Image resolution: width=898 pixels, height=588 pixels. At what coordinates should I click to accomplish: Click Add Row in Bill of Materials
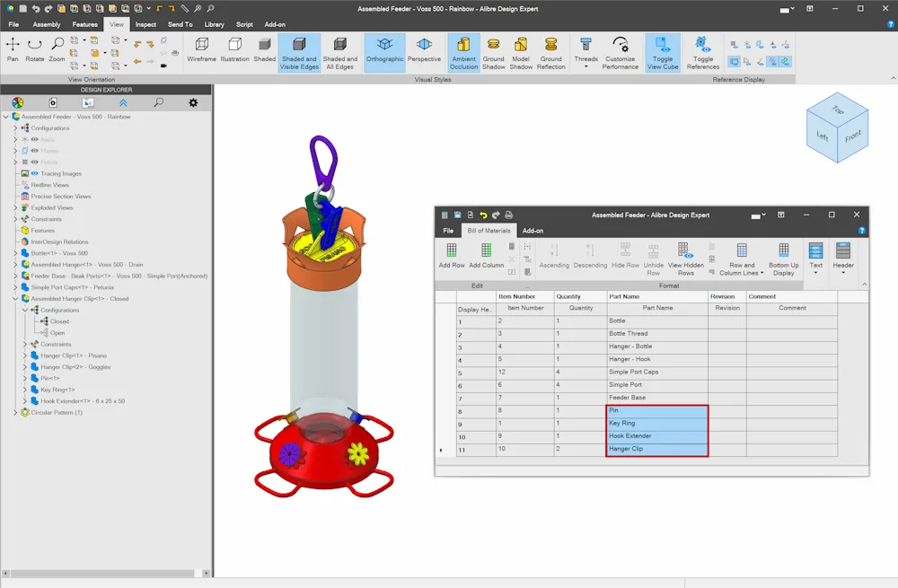(452, 255)
